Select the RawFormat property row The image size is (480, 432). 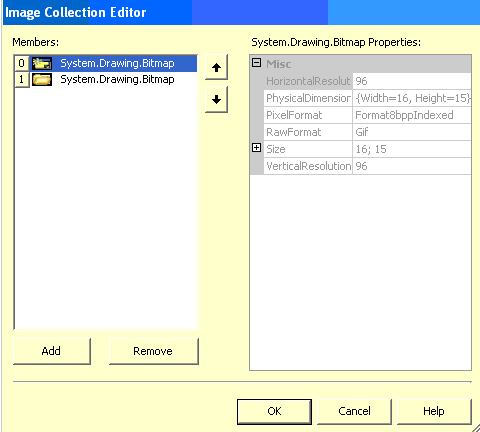pyautogui.click(x=367, y=132)
